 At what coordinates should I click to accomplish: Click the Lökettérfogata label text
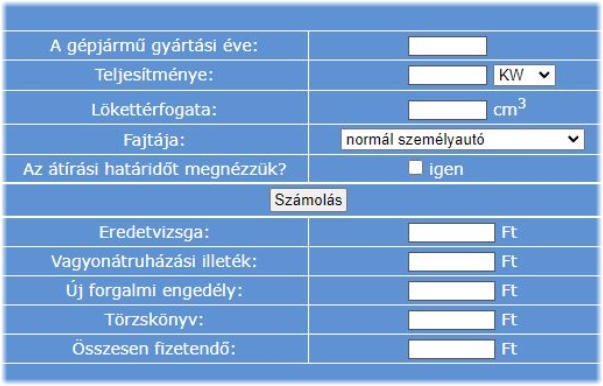pyautogui.click(x=154, y=110)
